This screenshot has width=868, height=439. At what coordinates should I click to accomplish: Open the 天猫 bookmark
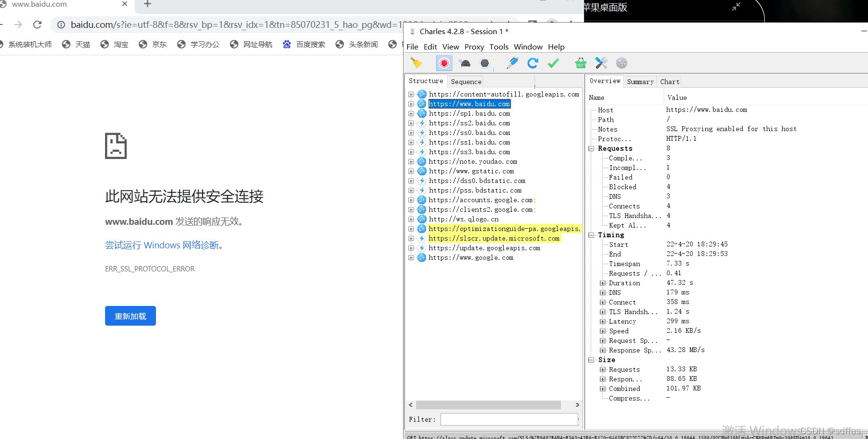click(x=76, y=44)
